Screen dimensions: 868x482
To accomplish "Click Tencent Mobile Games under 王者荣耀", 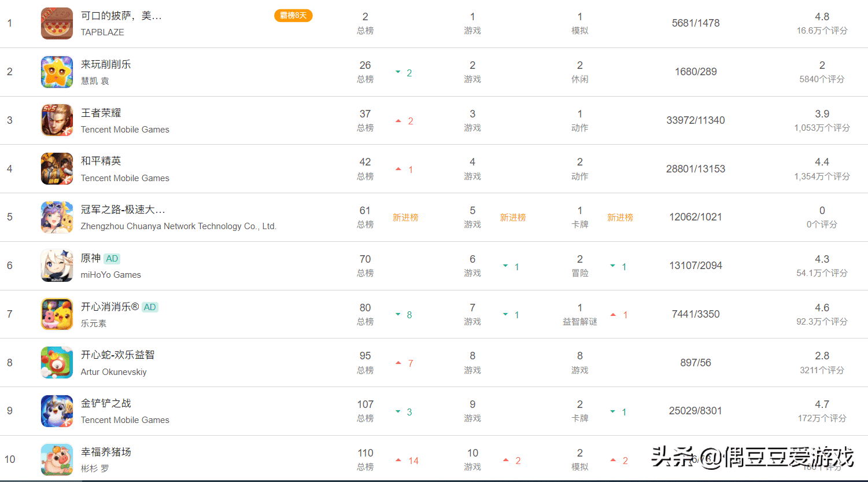I will tap(125, 130).
